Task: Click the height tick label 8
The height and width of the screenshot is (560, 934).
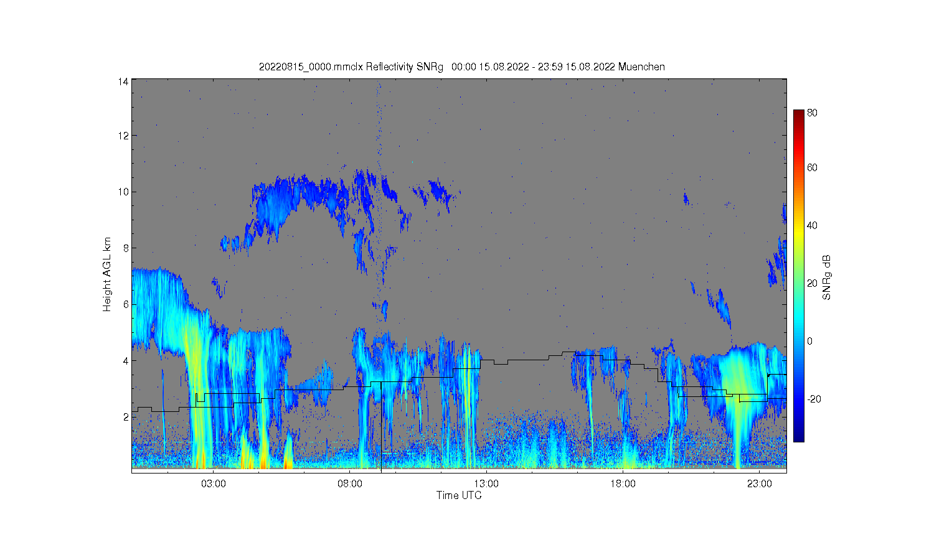Action: click(x=126, y=248)
